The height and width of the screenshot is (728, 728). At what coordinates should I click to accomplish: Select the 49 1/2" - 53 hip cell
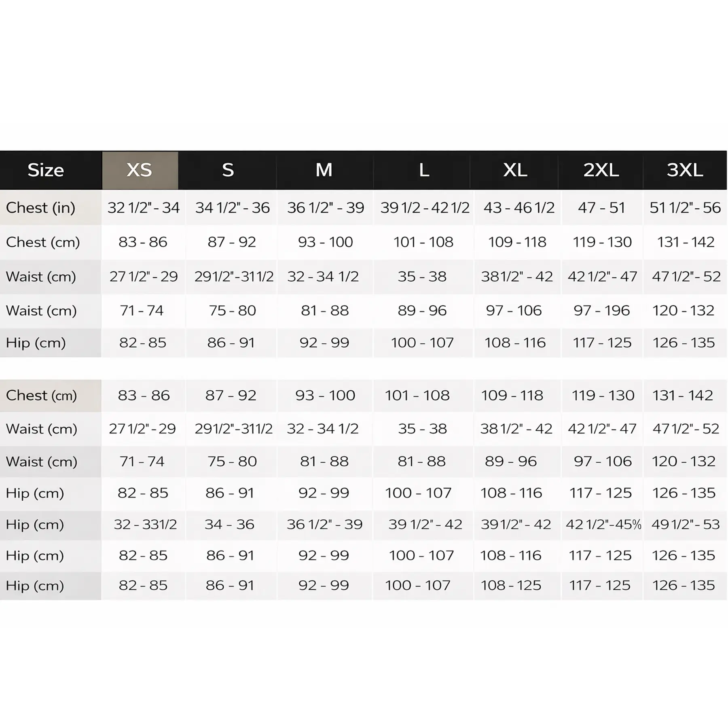click(686, 525)
